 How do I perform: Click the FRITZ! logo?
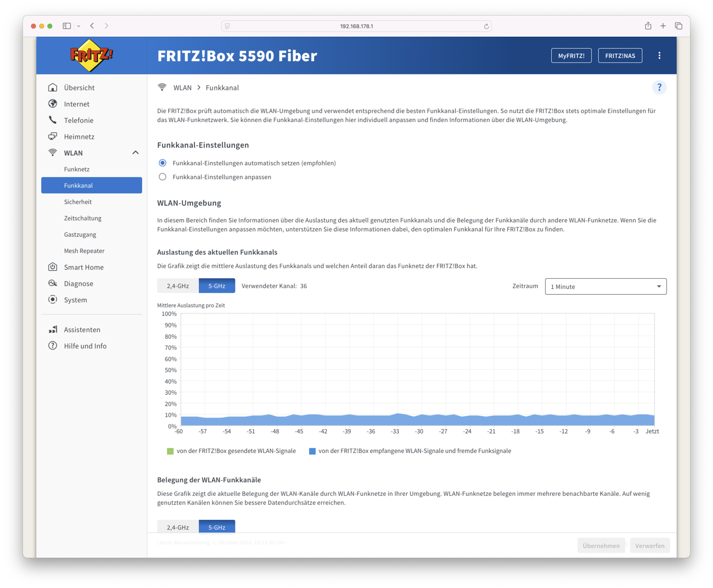point(91,56)
